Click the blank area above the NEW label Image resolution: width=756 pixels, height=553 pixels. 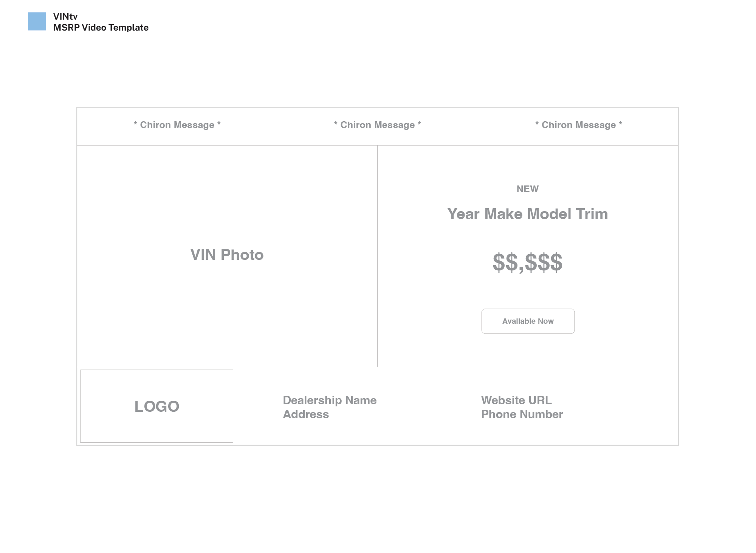click(528, 164)
